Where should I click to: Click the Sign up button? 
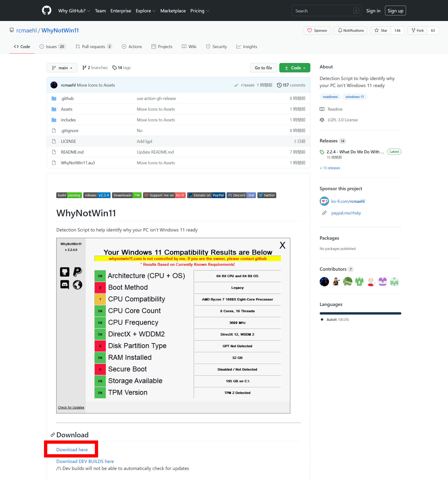tap(395, 11)
